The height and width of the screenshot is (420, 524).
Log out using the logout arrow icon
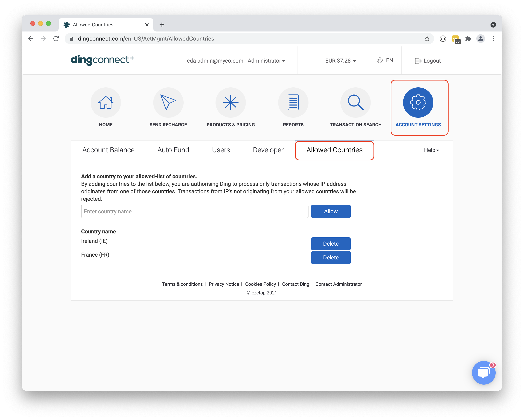(x=418, y=61)
